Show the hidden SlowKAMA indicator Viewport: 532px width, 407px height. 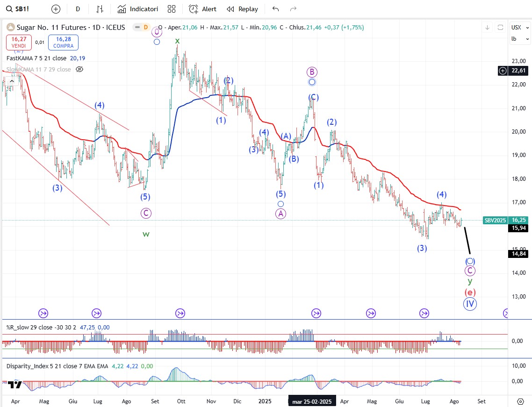(79, 69)
